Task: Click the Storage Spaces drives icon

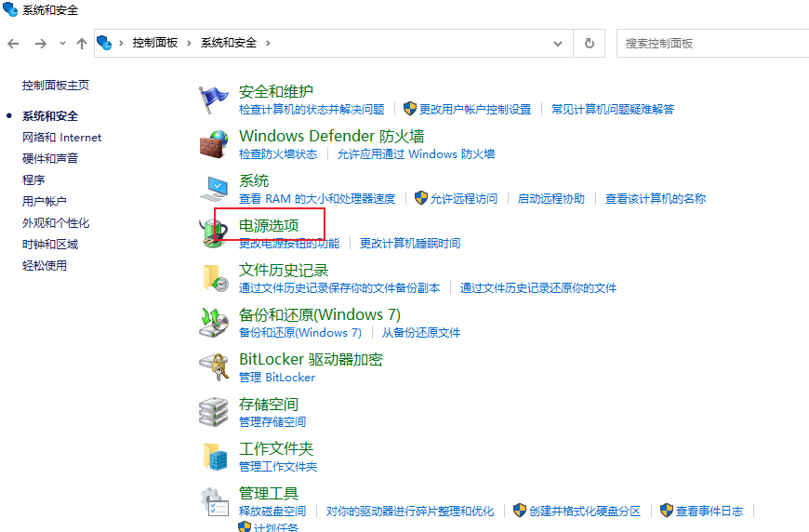Action: point(214,412)
